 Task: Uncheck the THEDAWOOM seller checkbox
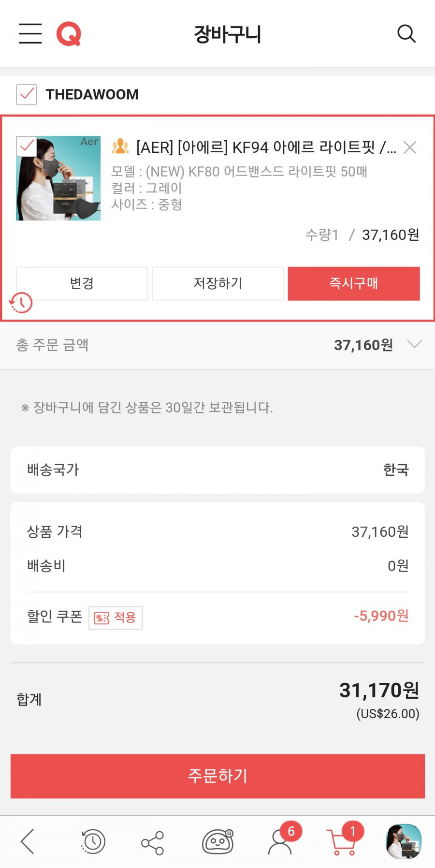coord(27,94)
